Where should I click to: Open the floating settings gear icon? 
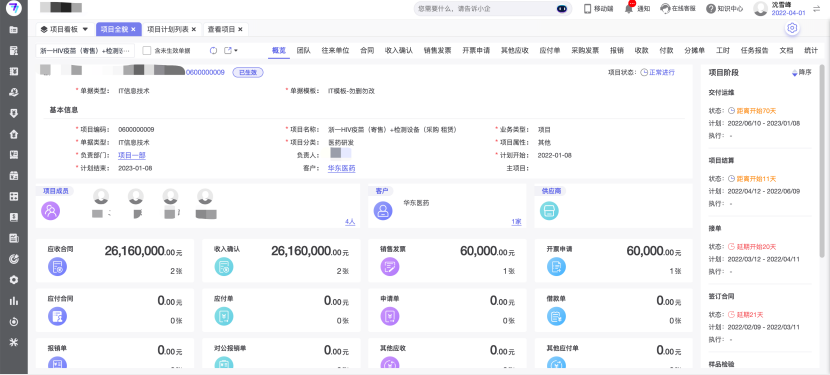pyautogui.click(x=792, y=29)
